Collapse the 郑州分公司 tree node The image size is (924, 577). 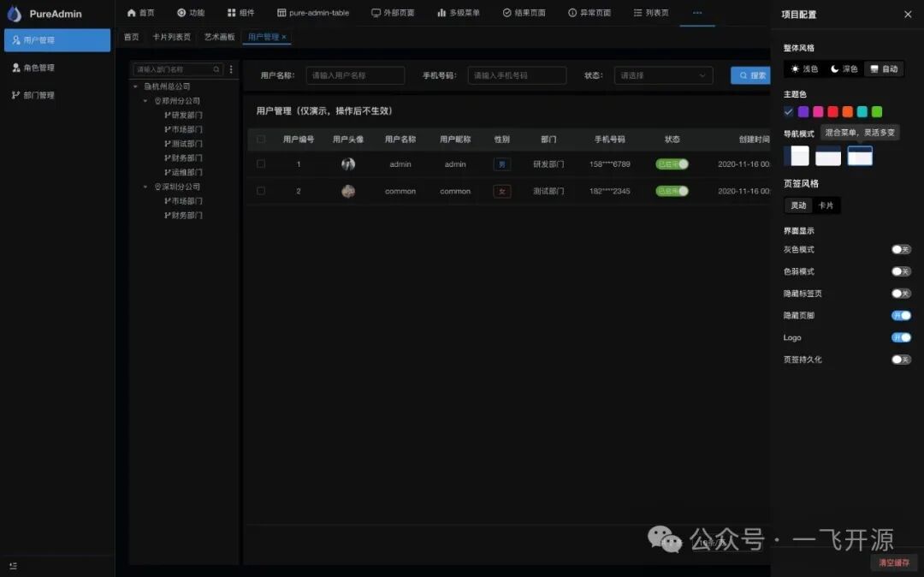pos(145,101)
